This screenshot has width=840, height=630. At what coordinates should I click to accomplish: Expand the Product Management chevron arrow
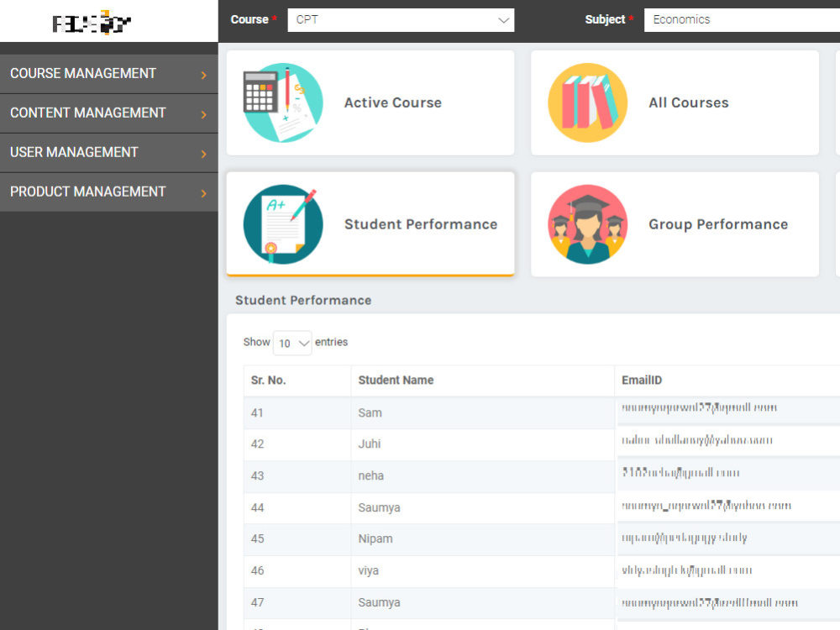pyautogui.click(x=203, y=193)
